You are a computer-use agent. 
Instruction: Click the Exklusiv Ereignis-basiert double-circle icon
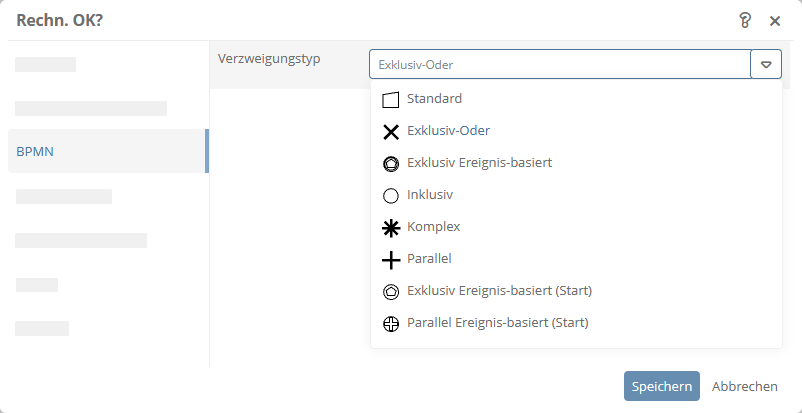(x=391, y=163)
